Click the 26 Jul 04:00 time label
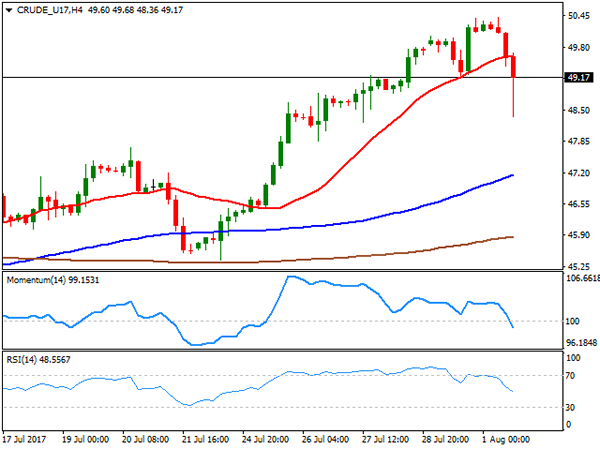The image size is (600, 450). (x=325, y=439)
